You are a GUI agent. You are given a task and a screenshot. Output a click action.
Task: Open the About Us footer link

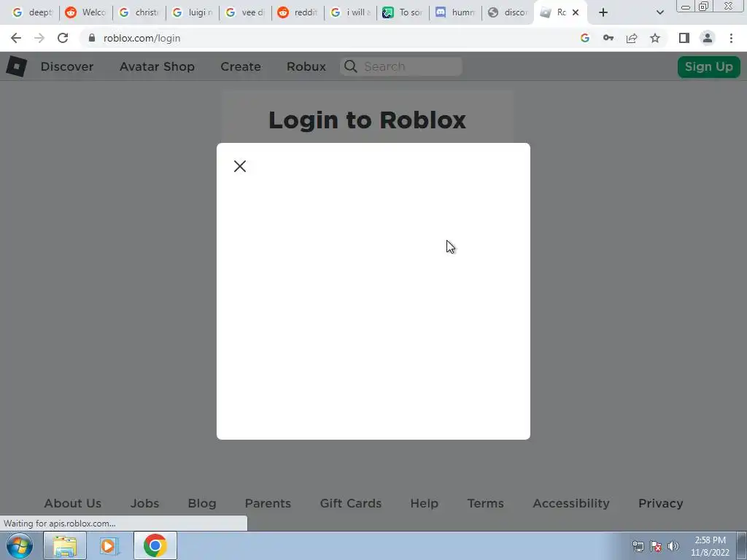[x=73, y=503]
